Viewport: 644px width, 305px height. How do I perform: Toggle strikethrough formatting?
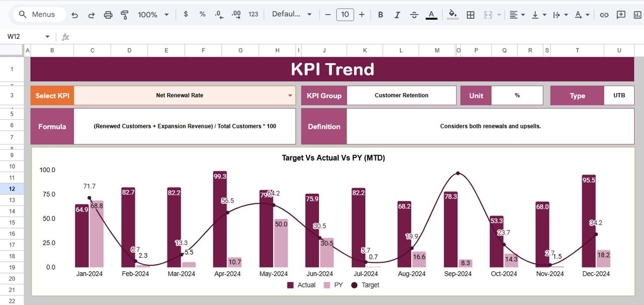pyautogui.click(x=414, y=15)
